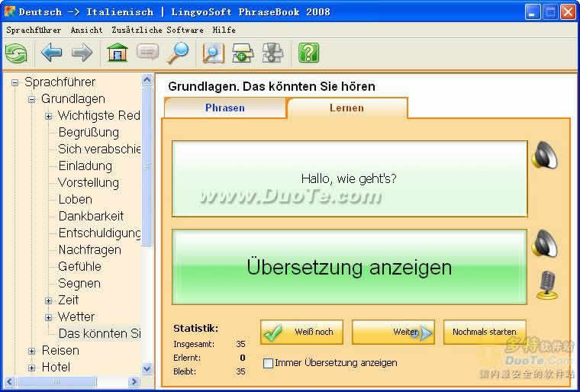This screenshot has width=580, height=392.
Task: Open the Sprachführer menu
Action: (x=34, y=31)
